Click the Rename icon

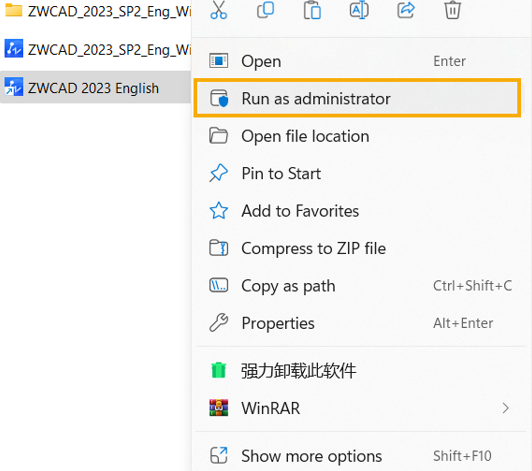coord(359,10)
